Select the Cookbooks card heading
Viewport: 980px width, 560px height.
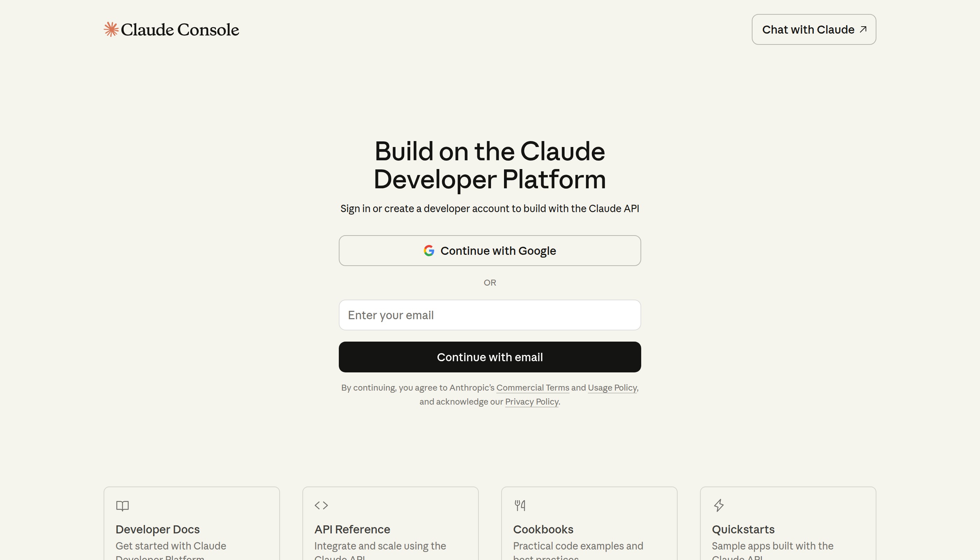coord(543,529)
